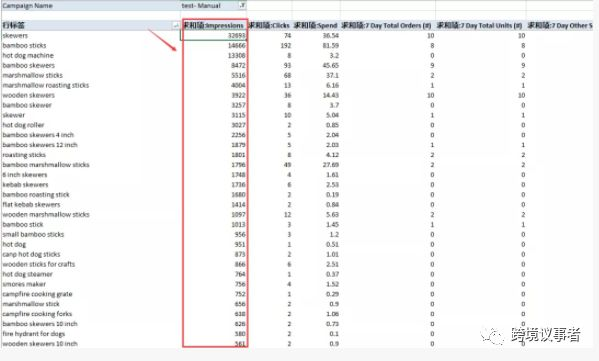
Task: Click the 'hot dog machine' row label
Action: tap(28, 55)
